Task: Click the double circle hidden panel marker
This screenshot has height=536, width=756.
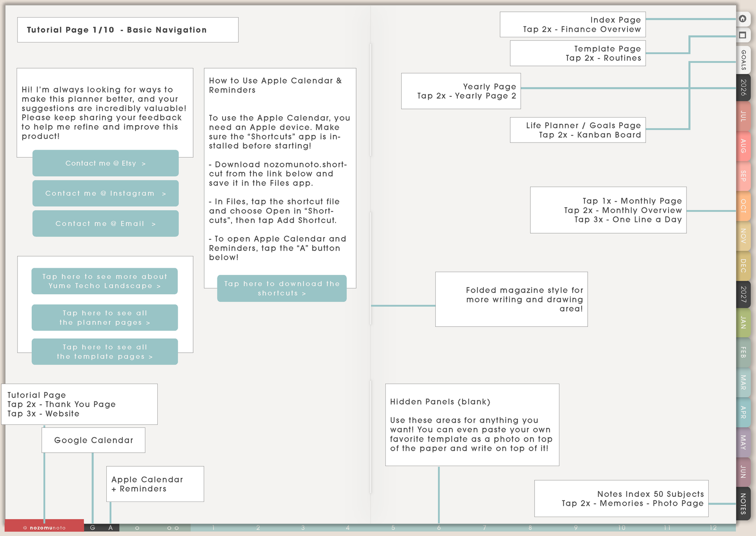Action: tap(173, 528)
